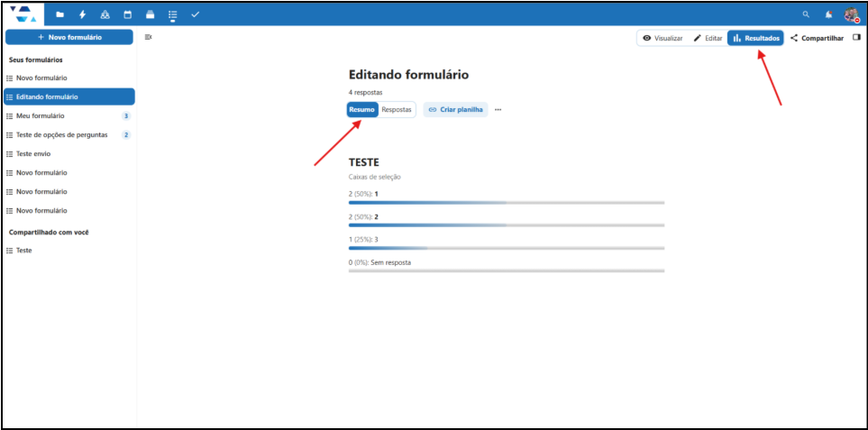This screenshot has width=868, height=430.
Task: Click the Novo formulário button
Action: (x=69, y=37)
